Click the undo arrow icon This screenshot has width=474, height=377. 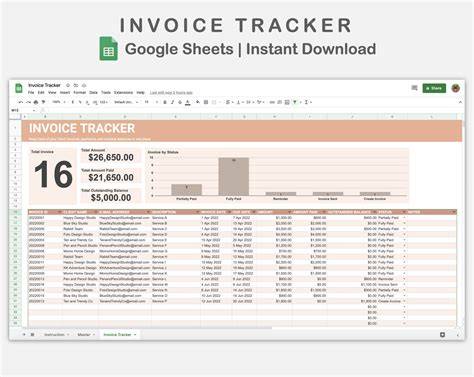point(21,102)
